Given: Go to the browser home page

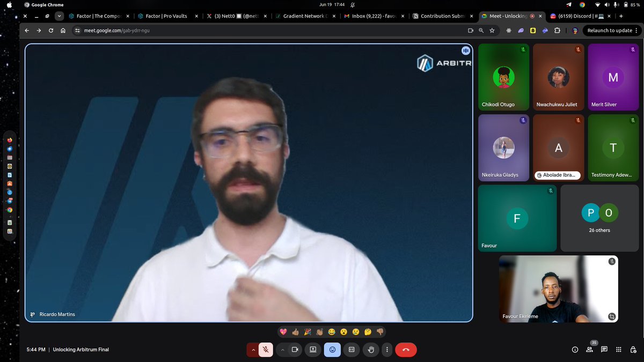Looking at the screenshot, I should point(63,31).
